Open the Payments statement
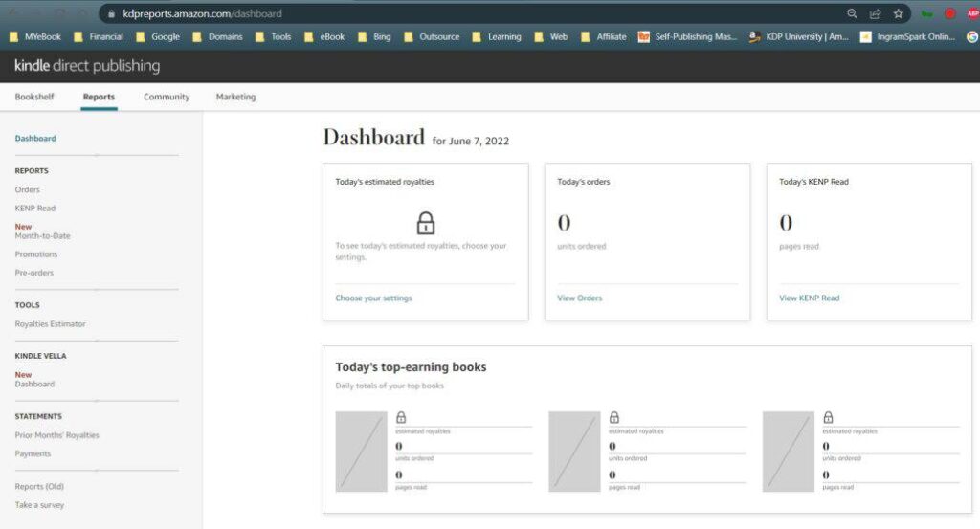 [33, 453]
